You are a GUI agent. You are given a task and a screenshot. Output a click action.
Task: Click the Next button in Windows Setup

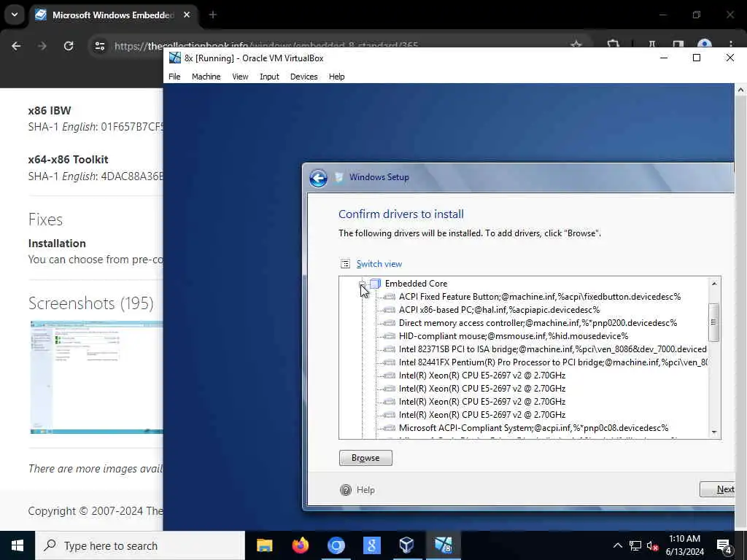point(718,489)
